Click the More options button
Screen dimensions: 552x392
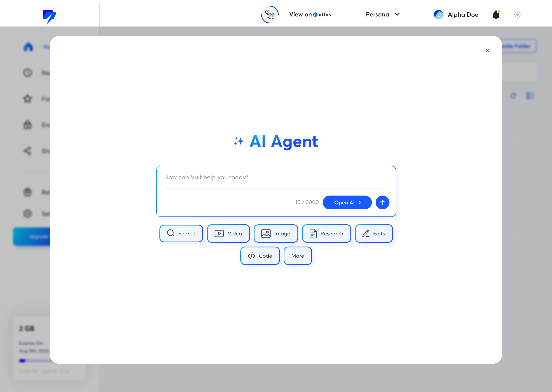click(x=298, y=255)
